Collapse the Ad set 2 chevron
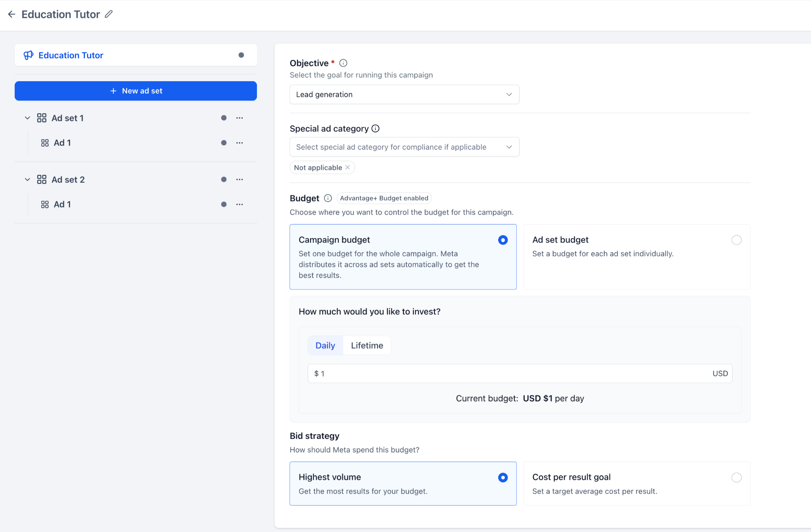The width and height of the screenshot is (811, 532). (27, 179)
